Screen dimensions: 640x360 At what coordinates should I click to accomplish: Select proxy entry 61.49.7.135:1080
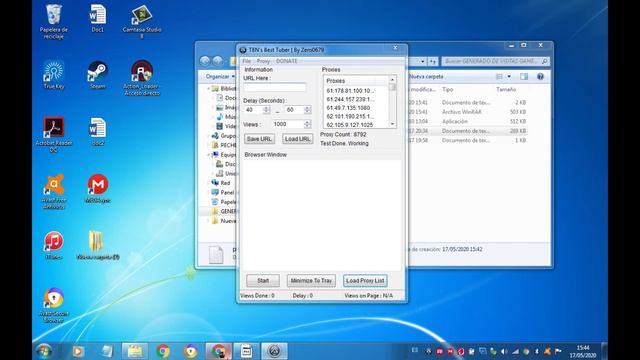click(348, 108)
